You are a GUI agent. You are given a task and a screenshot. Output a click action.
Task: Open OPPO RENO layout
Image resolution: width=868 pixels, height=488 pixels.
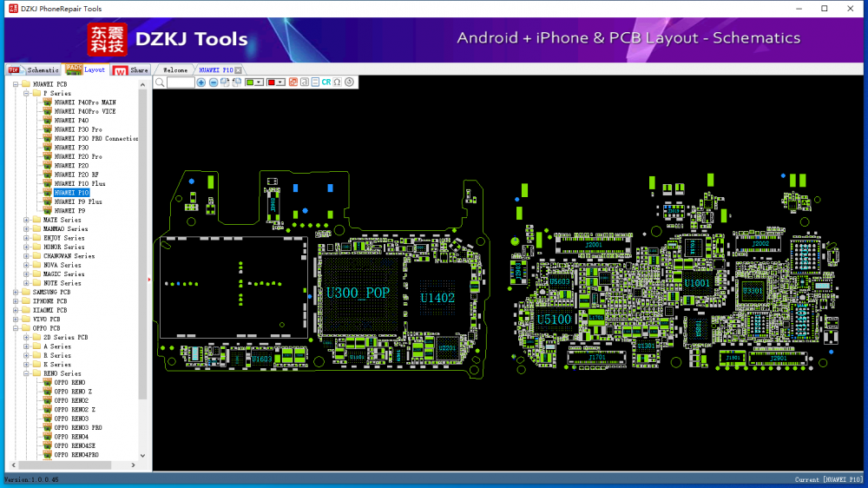(69, 383)
